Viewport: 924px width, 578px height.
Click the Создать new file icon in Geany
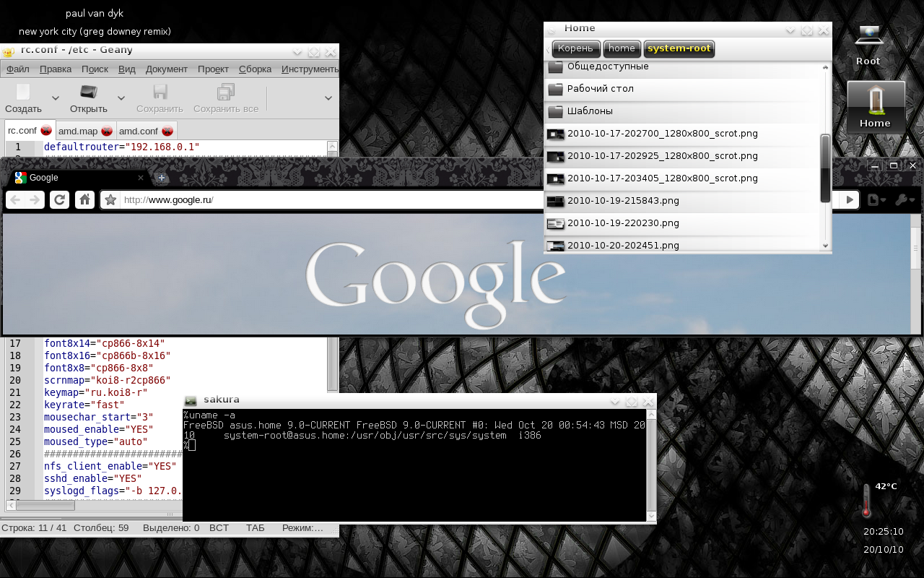point(23,92)
